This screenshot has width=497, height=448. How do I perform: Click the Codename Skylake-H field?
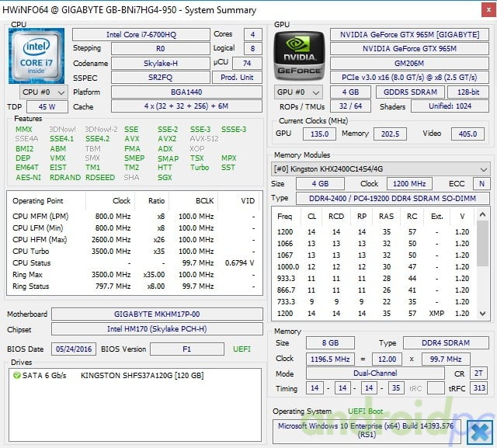[x=161, y=64]
